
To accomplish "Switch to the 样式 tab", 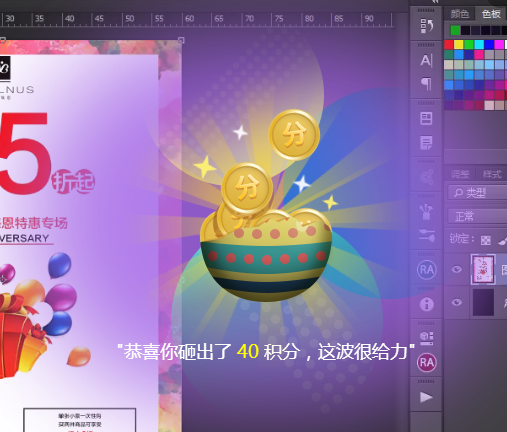I will [x=492, y=174].
